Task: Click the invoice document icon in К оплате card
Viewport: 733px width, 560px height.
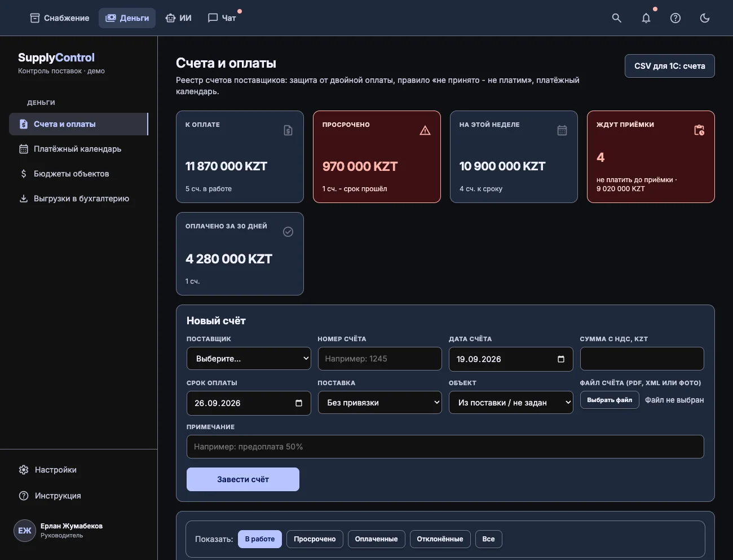Action: click(288, 130)
